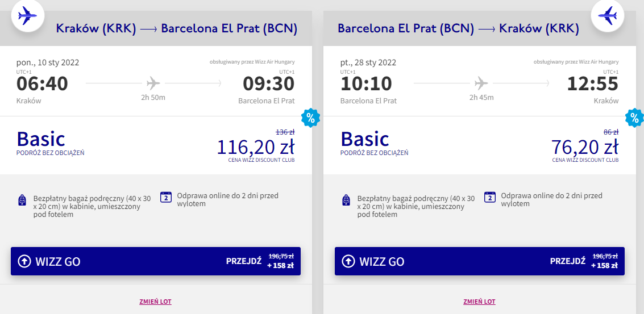The width and height of the screenshot is (644, 314).
Task: Click the calendar check-in icon in outbound card
Action: tap(166, 197)
